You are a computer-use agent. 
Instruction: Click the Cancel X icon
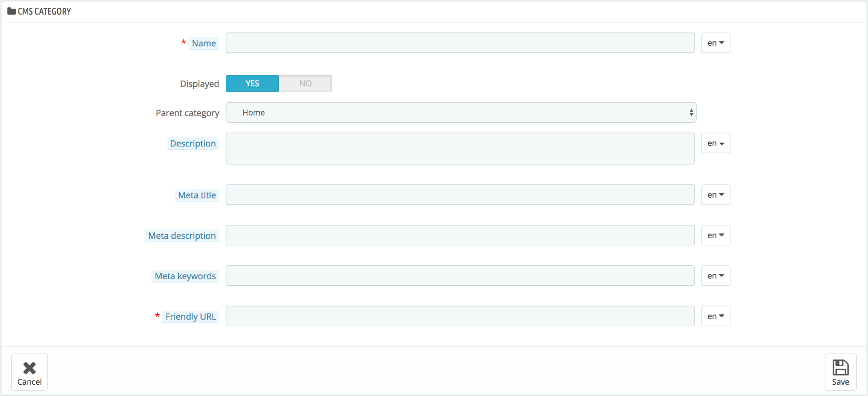(x=29, y=368)
